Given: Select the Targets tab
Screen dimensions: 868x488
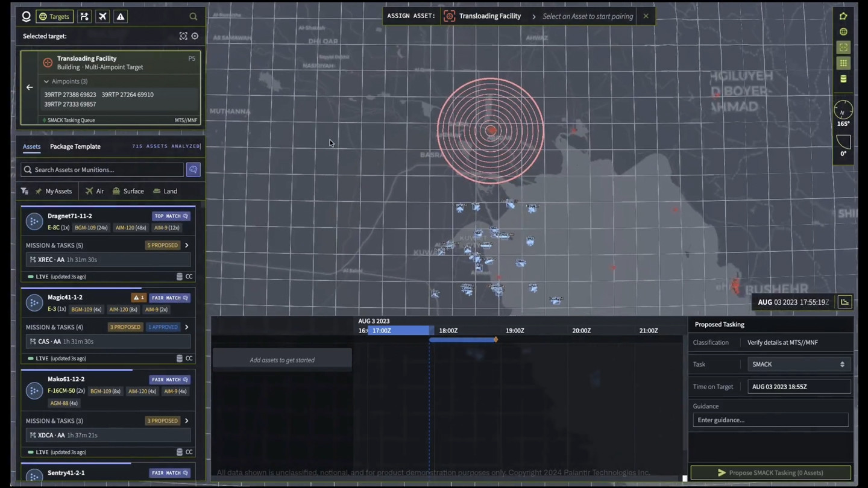Looking at the screenshot, I should 54,16.
